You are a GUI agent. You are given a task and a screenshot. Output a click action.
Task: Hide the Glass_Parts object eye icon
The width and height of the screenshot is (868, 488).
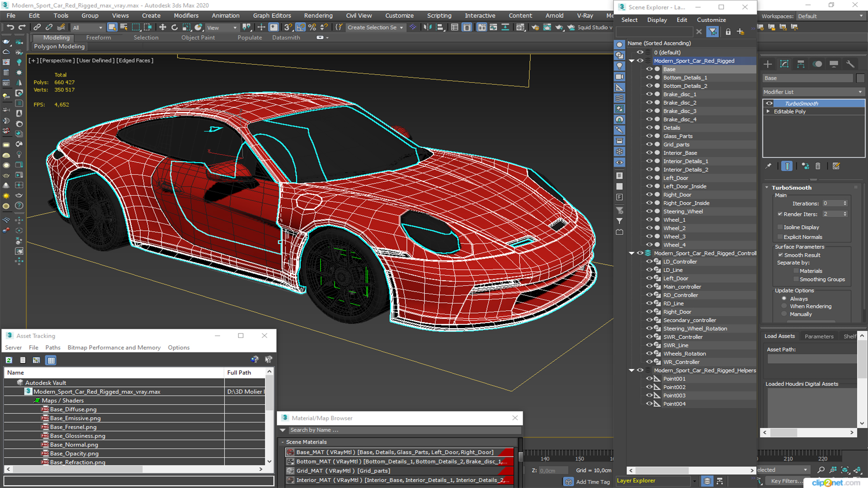(x=649, y=136)
